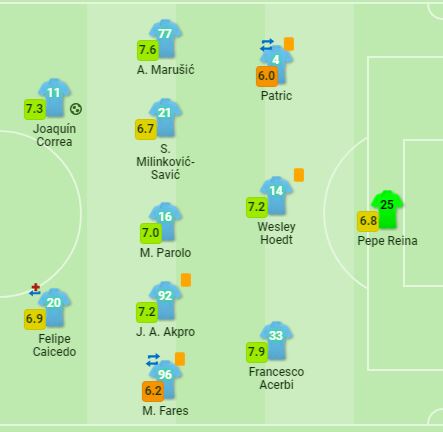Select Francesco Acerbi's number 33 shirt
Viewport: 443px width, 432px height.
(276, 340)
